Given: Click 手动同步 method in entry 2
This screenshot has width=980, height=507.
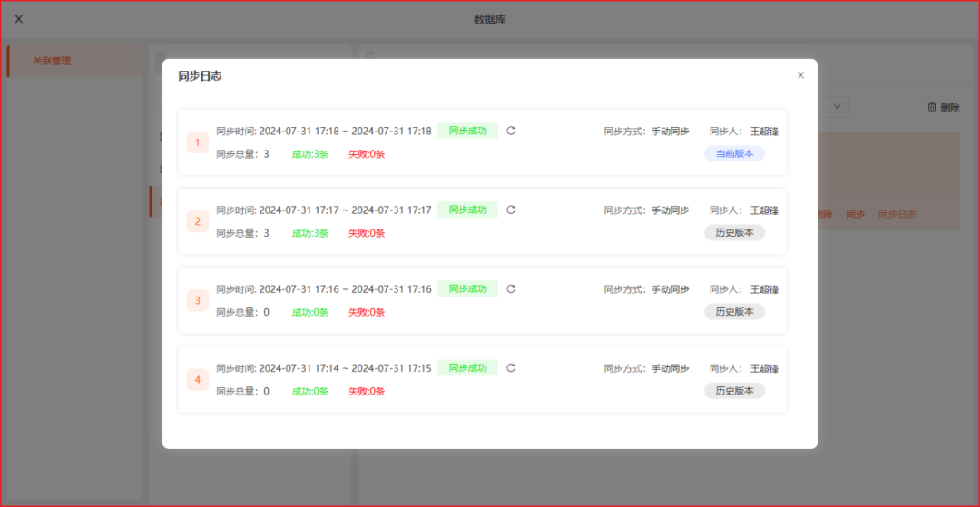Looking at the screenshot, I should point(671,210).
